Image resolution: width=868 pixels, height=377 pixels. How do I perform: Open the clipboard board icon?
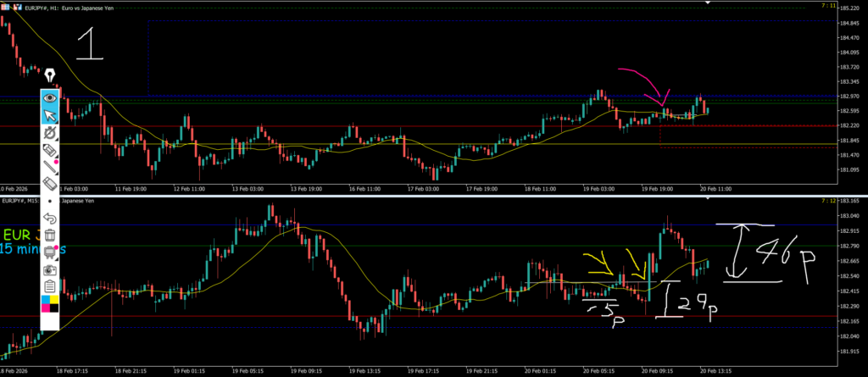(50, 286)
